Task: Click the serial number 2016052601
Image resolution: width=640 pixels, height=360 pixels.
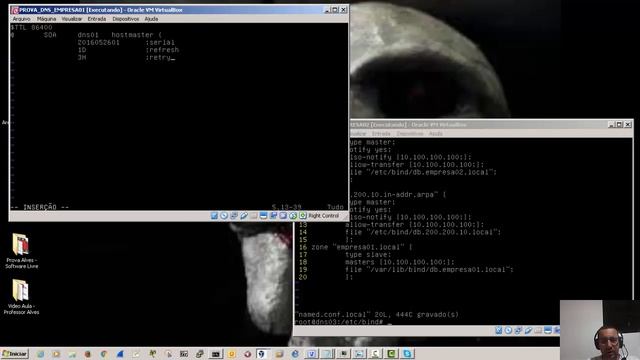Action: click(98, 42)
